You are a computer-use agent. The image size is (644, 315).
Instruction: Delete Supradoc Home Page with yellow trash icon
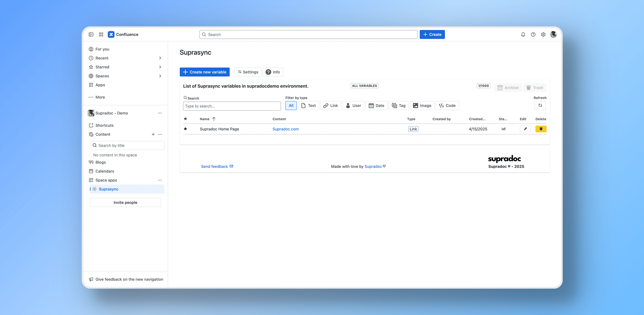[x=541, y=129]
